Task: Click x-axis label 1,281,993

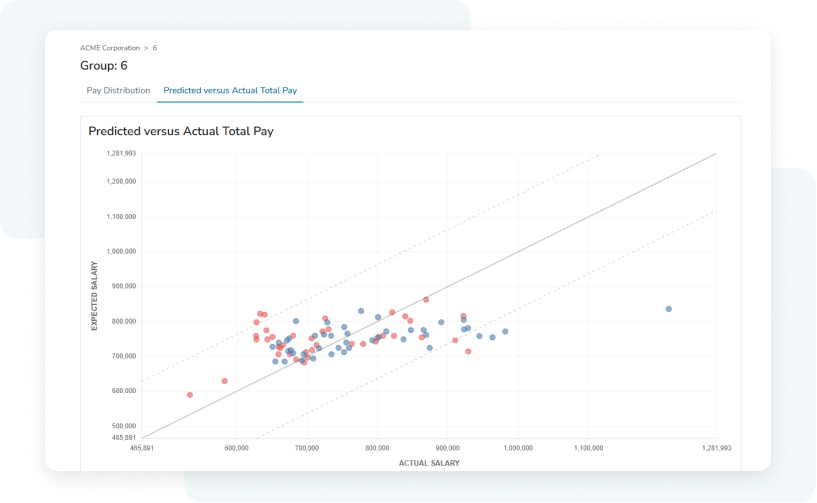Action: pyautogui.click(x=716, y=448)
